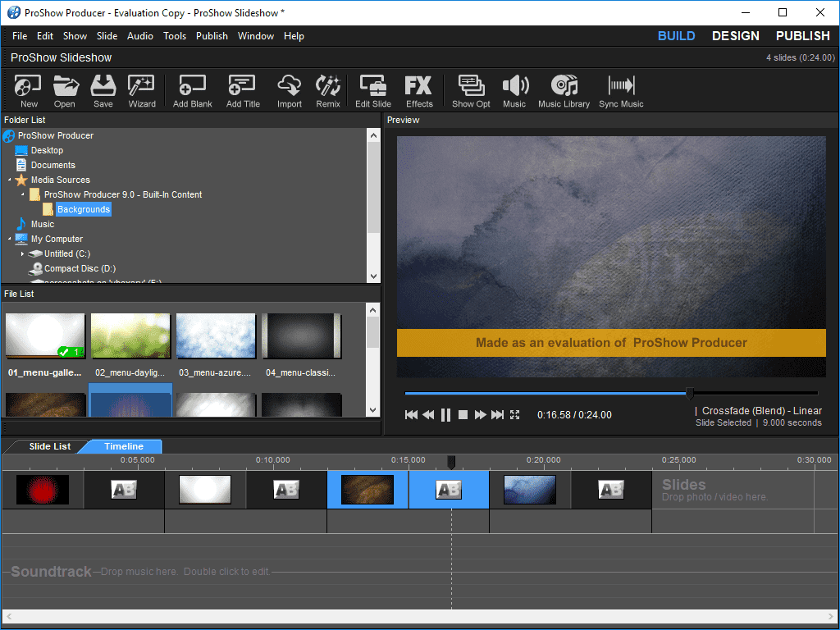
Task: Select the 04_menu-classi... background thumbnail
Action: [302, 336]
